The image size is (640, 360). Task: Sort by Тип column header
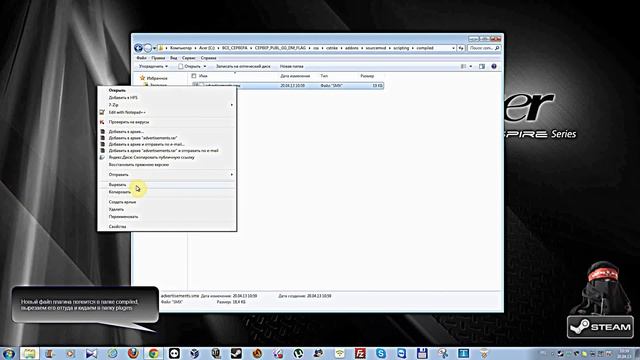pos(324,76)
